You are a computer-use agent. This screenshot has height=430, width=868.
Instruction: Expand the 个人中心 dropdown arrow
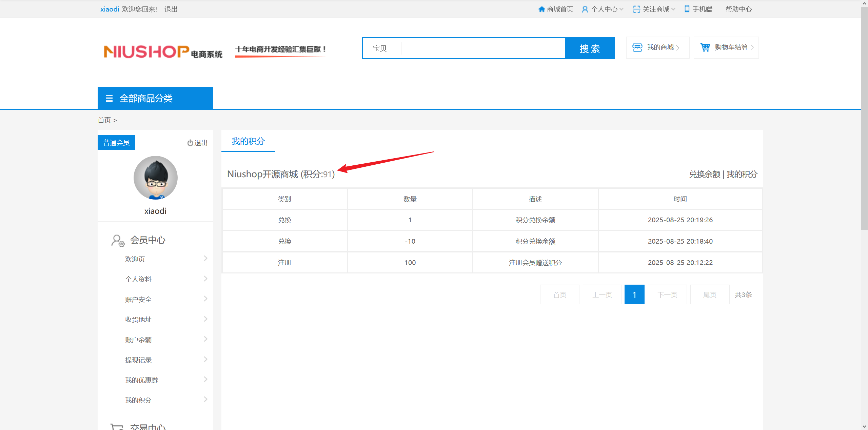[x=622, y=9]
